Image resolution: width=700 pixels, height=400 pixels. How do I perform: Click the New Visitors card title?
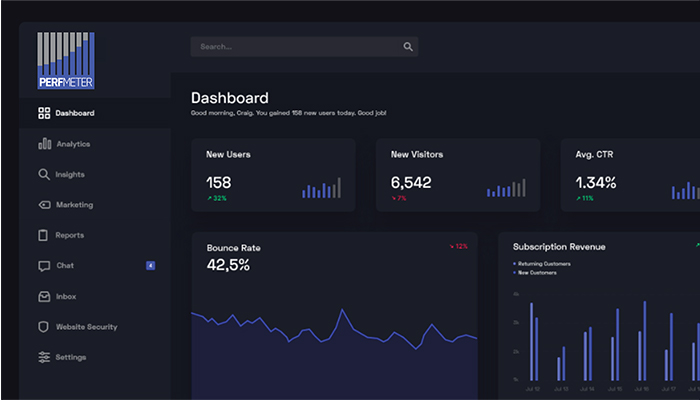pos(417,154)
